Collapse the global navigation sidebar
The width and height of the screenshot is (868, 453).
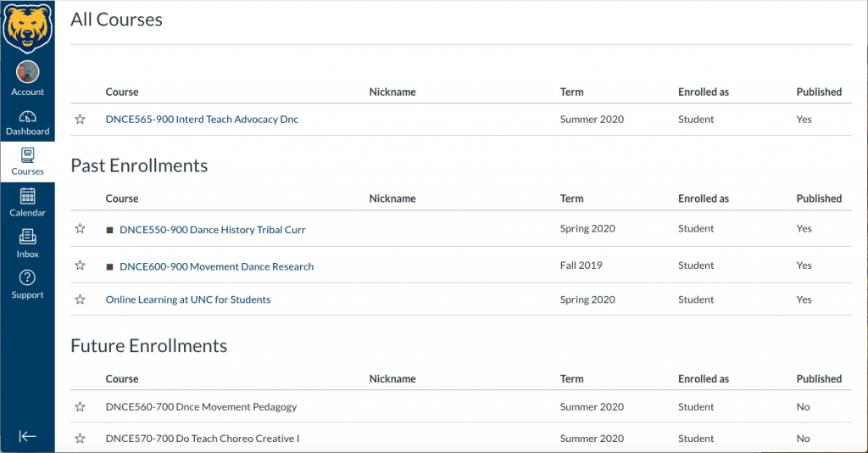(x=28, y=436)
